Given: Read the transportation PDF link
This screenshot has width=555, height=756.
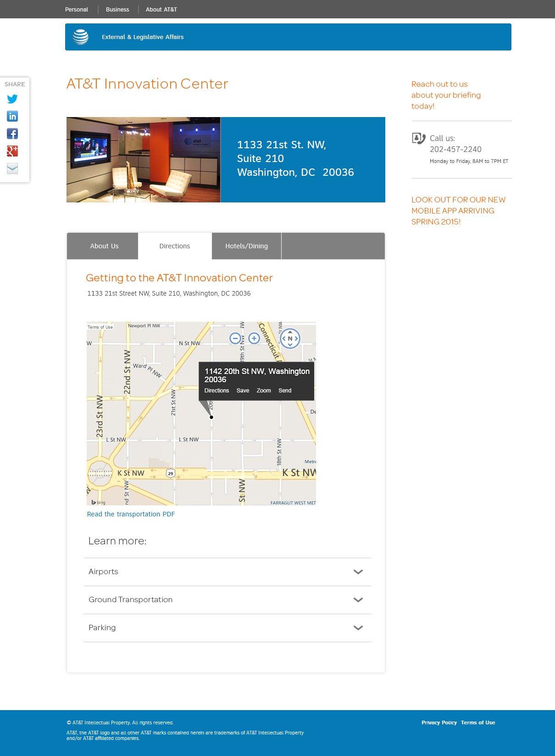Looking at the screenshot, I should click(131, 514).
